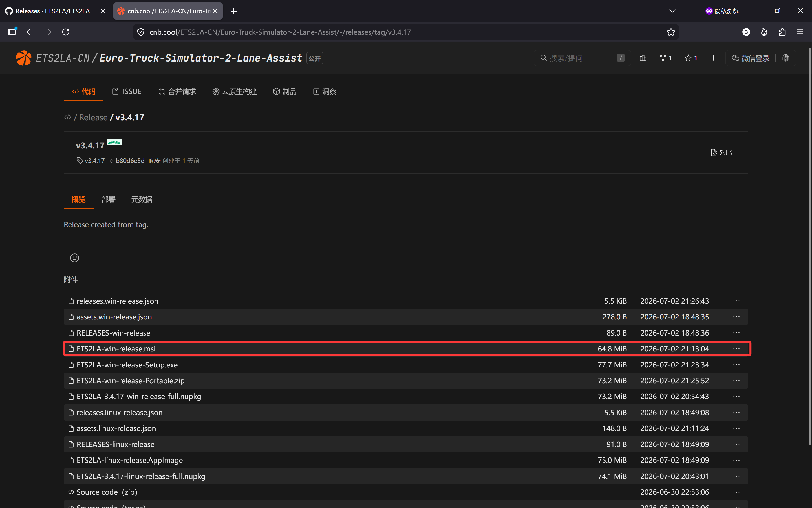Click the 对比 compare button

721,152
